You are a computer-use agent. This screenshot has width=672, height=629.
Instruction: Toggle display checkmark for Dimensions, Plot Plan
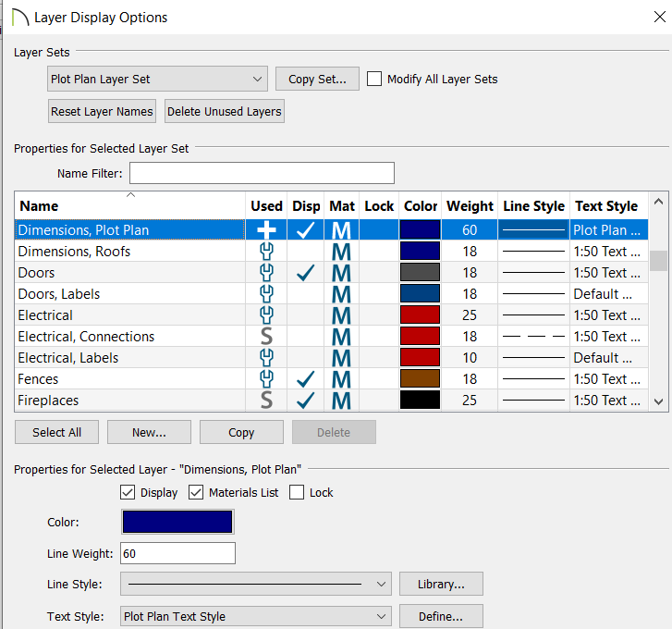click(306, 230)
